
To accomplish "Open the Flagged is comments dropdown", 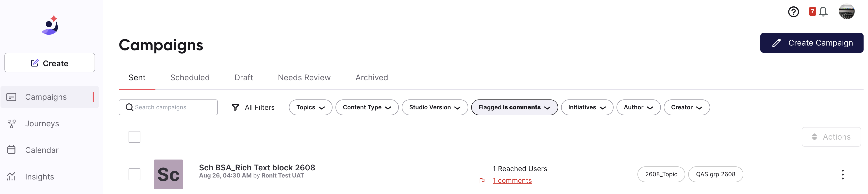I will tap(514, 107).
